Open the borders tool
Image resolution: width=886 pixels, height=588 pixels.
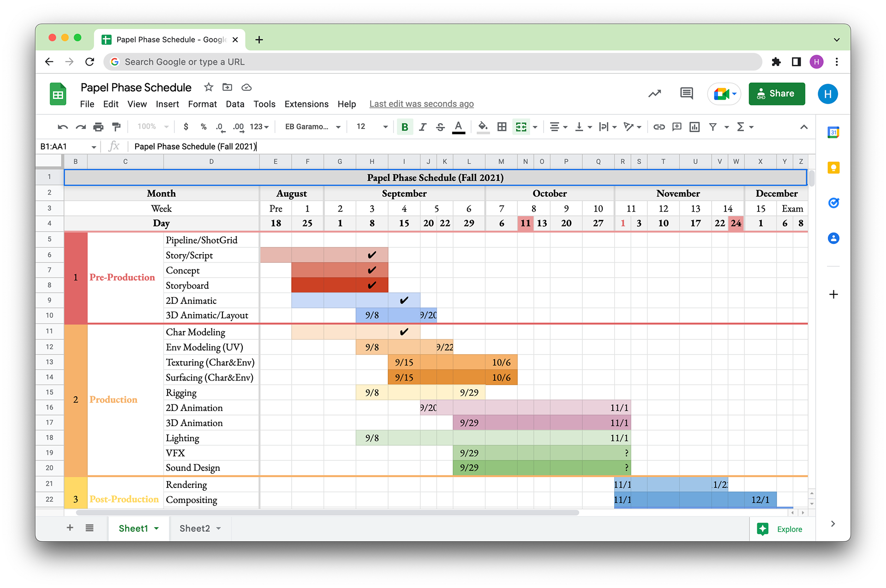coord(502,127)
